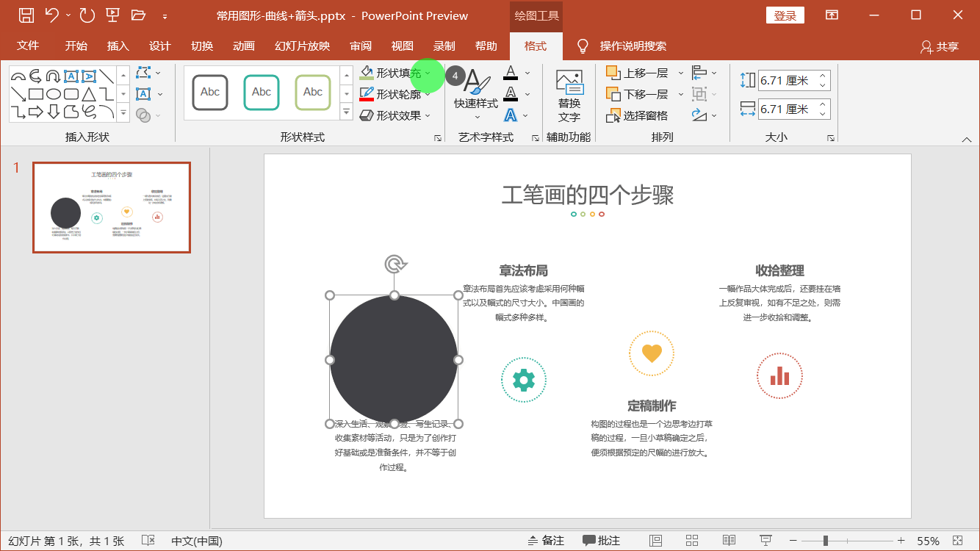Click the Align objects icon

(699, 73)
